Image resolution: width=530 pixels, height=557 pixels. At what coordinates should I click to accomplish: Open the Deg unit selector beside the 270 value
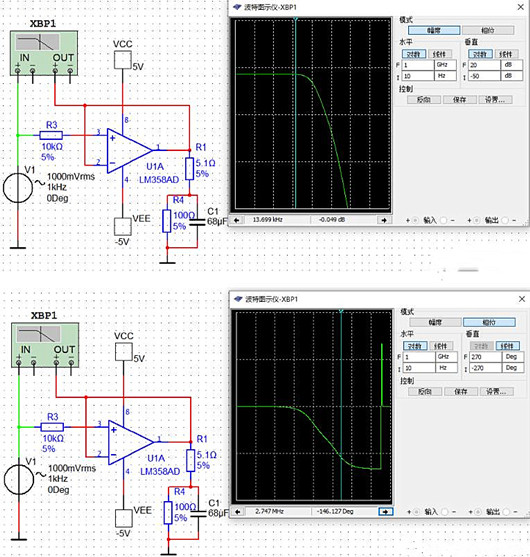coord(513,357)
